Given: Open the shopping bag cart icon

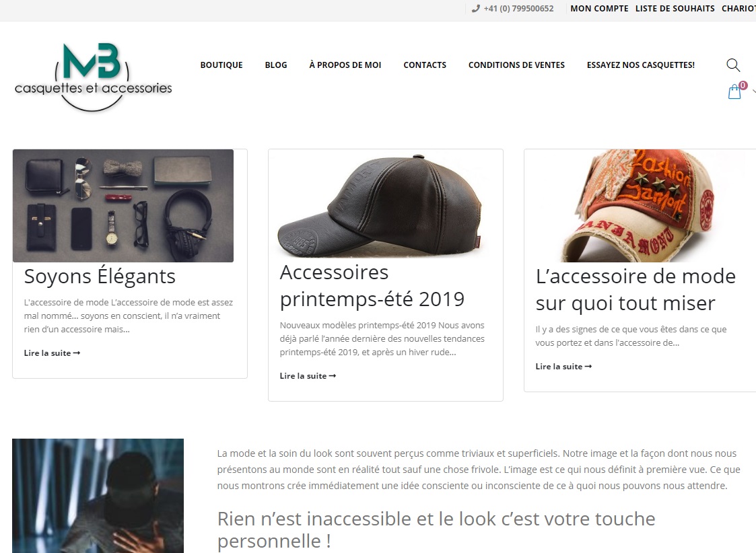Looking at the screenshot, I should pyautogui.click(x=734, y=91).
